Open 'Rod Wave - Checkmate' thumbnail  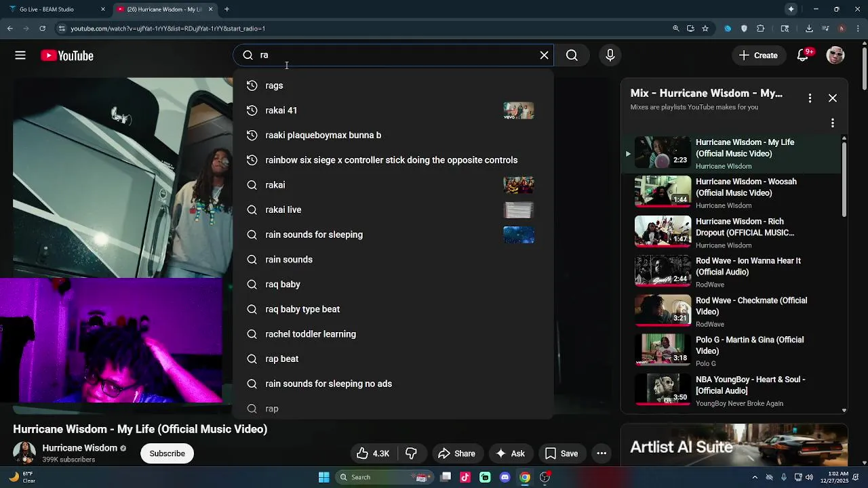pyautogui.click(x=663, y=311)
